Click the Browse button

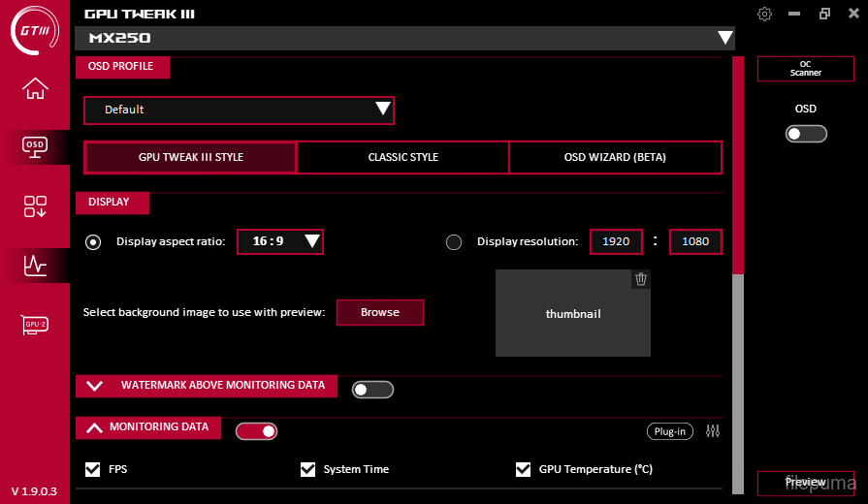coord(380,312)
